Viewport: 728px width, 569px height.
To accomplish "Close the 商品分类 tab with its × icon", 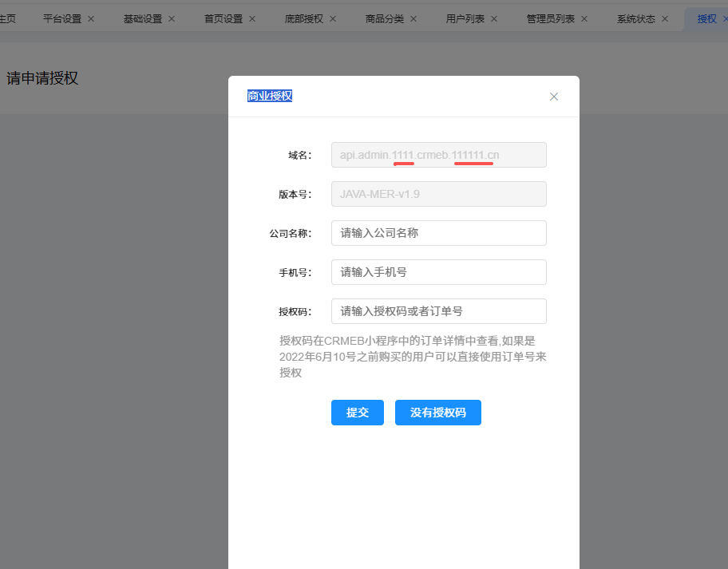I will click(x=413, y=19).
